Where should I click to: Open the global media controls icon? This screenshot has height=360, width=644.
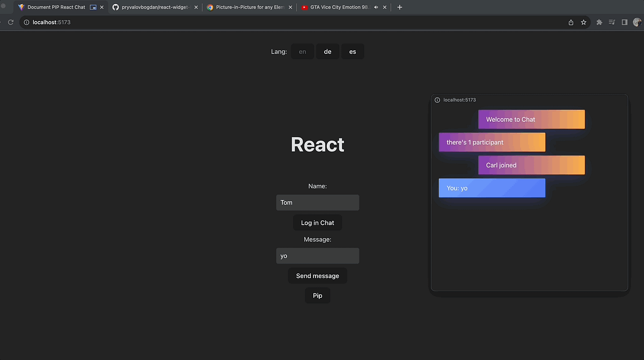(x=612, y=22)
